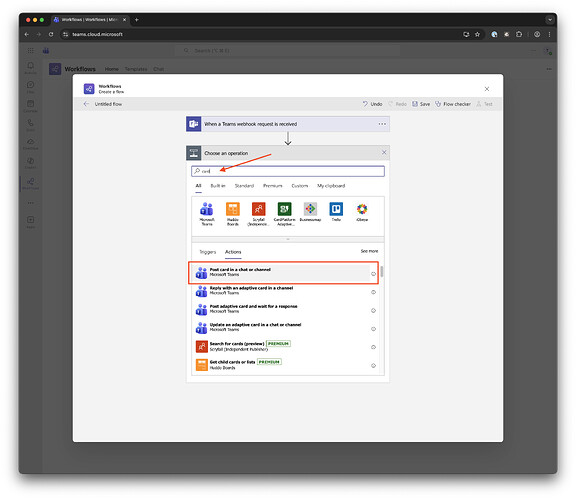The image size is (576, 499).
Task: Click the operations list scrollbar
Action: pos(382,272)
